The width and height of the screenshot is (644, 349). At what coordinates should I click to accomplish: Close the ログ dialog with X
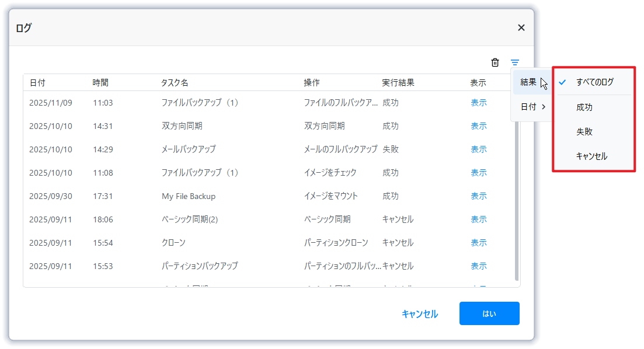[521, 27]
